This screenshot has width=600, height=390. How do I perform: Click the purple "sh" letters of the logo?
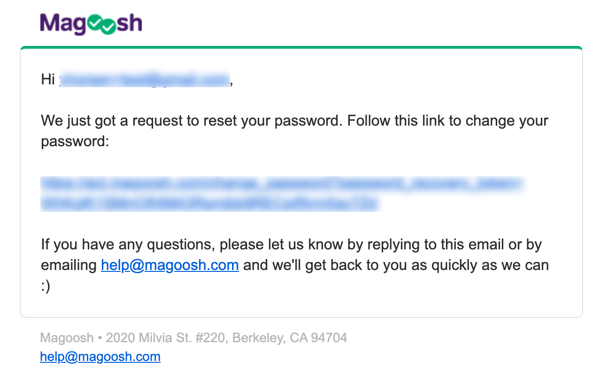(x=129, y=23)
